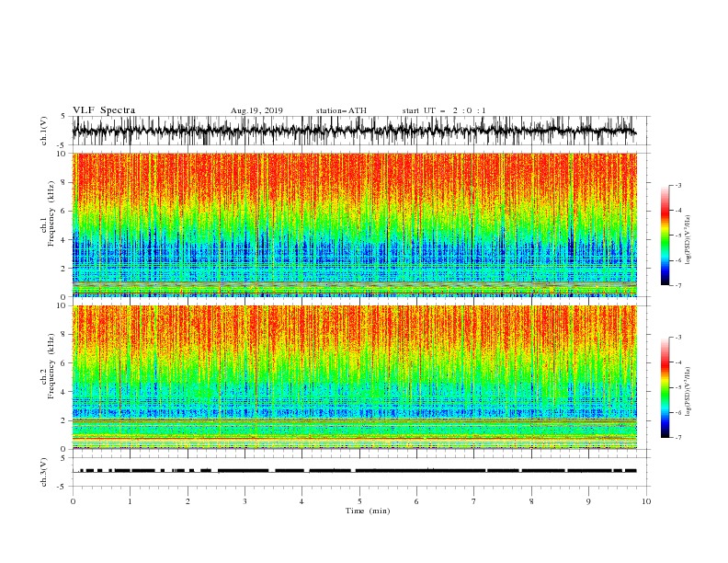Click time axis tick label "2"
Image resolution: width=728 pixels, height=563 pixels.
[x=188, y=501]
